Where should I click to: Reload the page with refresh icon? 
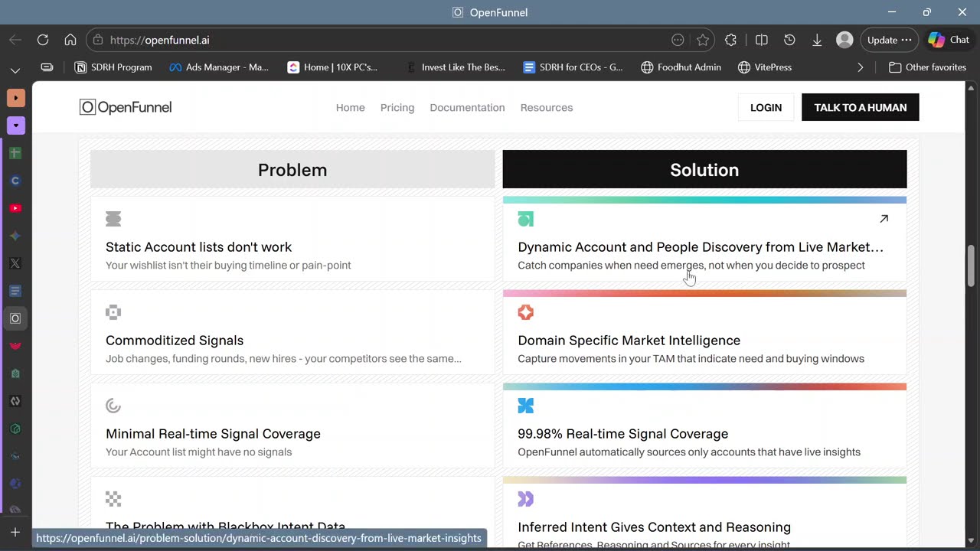pos(43,40)
